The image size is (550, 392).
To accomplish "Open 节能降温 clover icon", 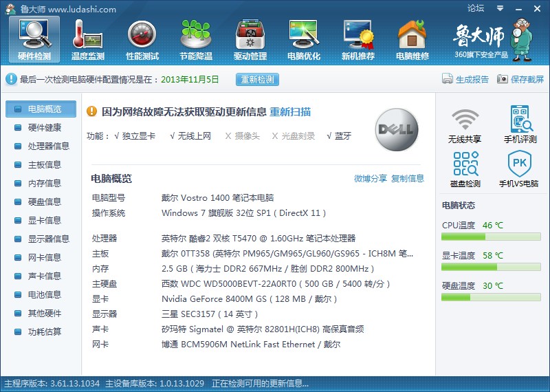I will (x=196, y=39).
